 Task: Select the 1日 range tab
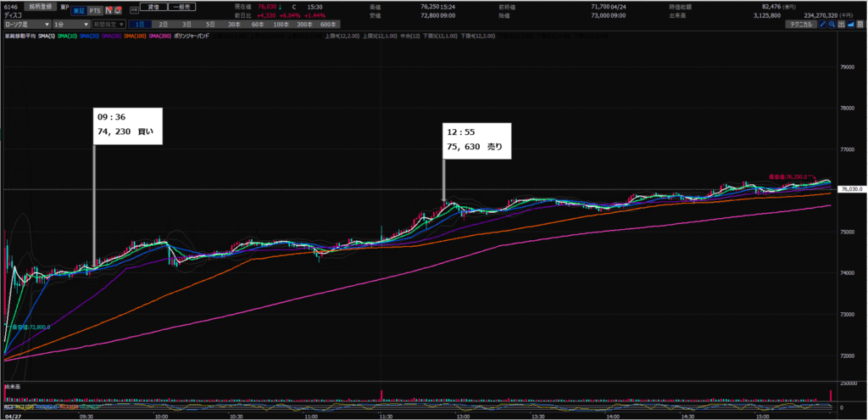click(x=140, y=25)
